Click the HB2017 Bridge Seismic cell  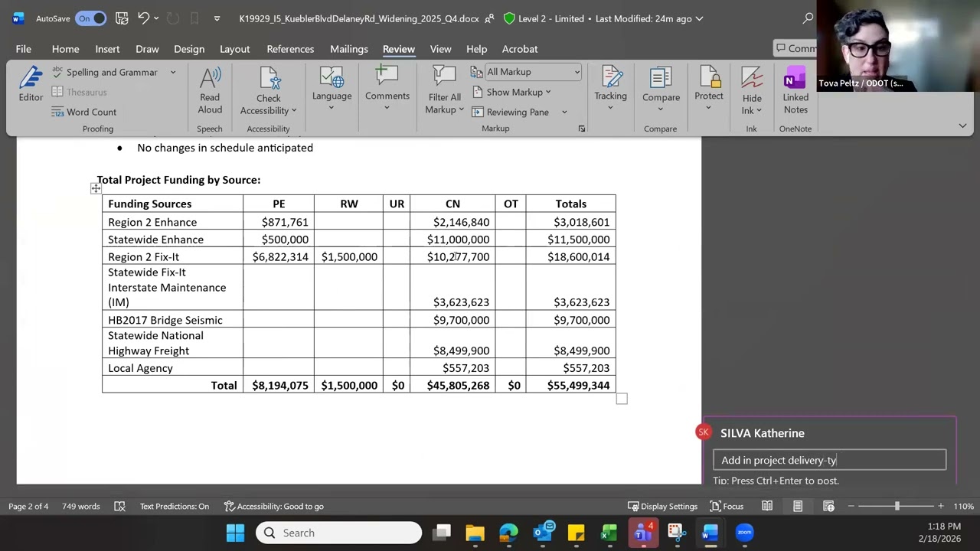(172, 320)
